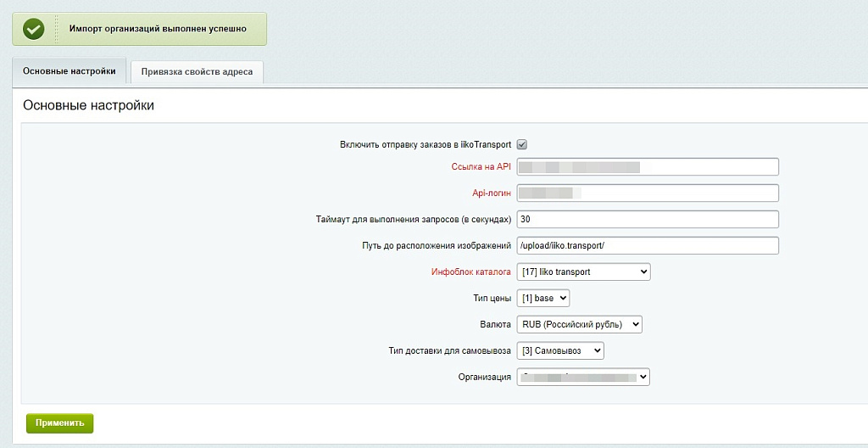
Task: Switch to the Основные настройки tab
Action: pos(70,71)
